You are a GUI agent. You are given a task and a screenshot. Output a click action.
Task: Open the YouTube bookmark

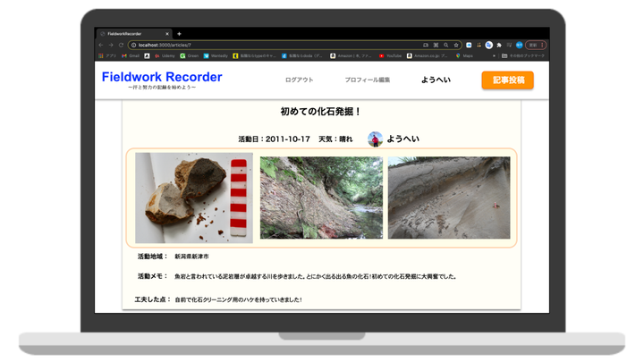click(390, 55)
